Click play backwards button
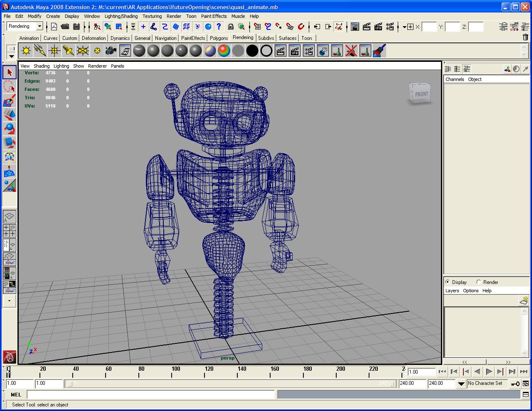 coord(477,372)
